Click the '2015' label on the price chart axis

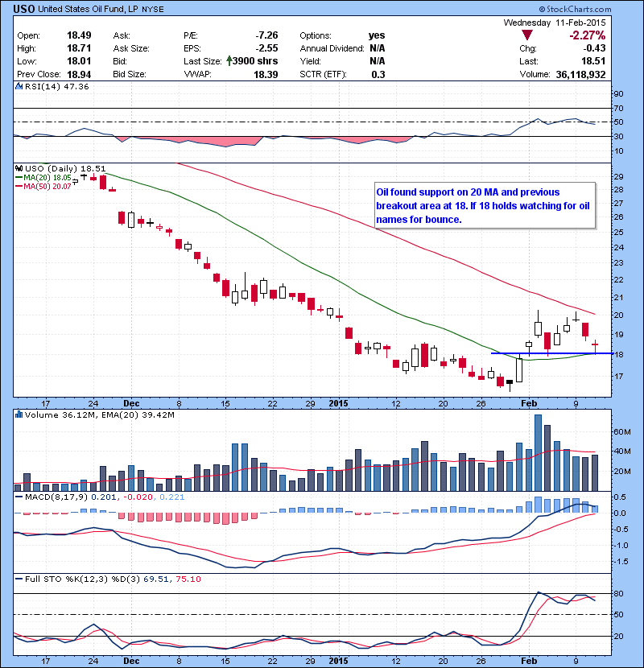click(x=338, y=403)
